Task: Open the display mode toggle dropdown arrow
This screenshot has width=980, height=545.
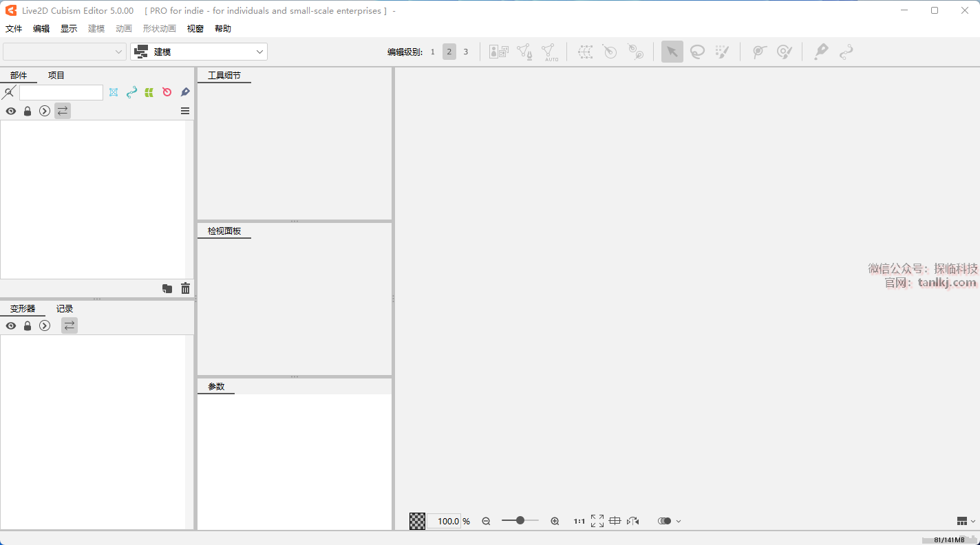Action: click(x=679, y=522)
